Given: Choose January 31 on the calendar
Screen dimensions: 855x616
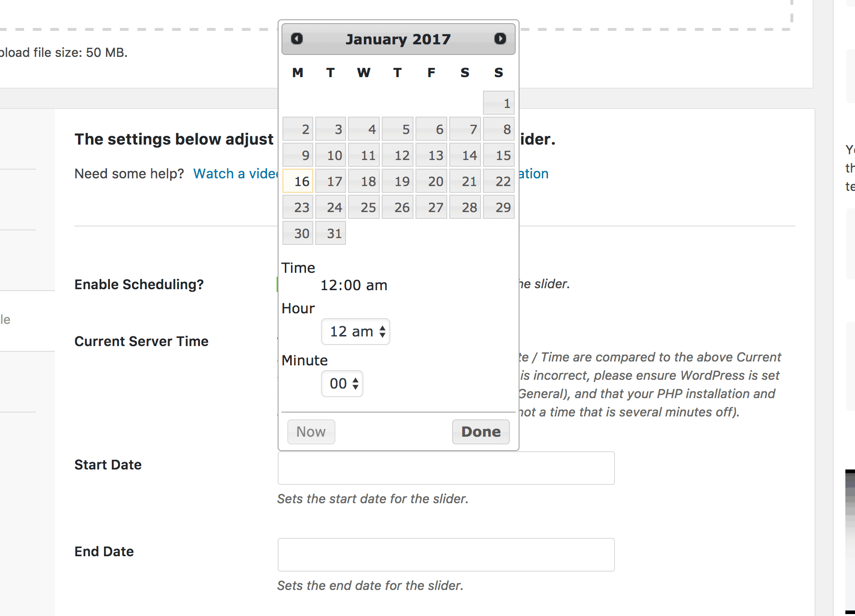Looking at the screenshot, I should coord(331,233).
